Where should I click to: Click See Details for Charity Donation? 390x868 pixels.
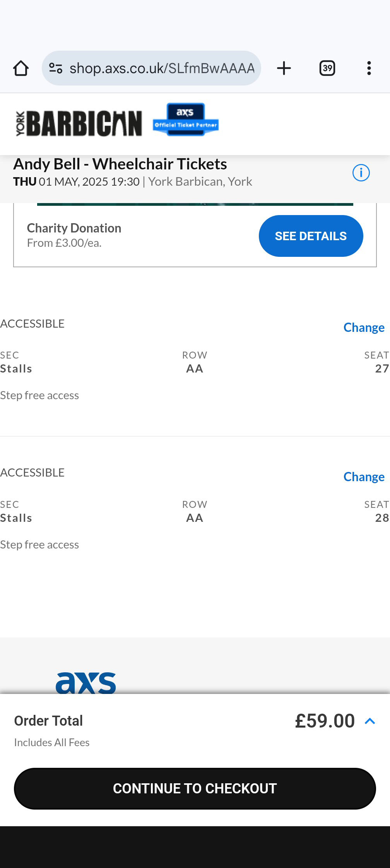click(311, 236)
